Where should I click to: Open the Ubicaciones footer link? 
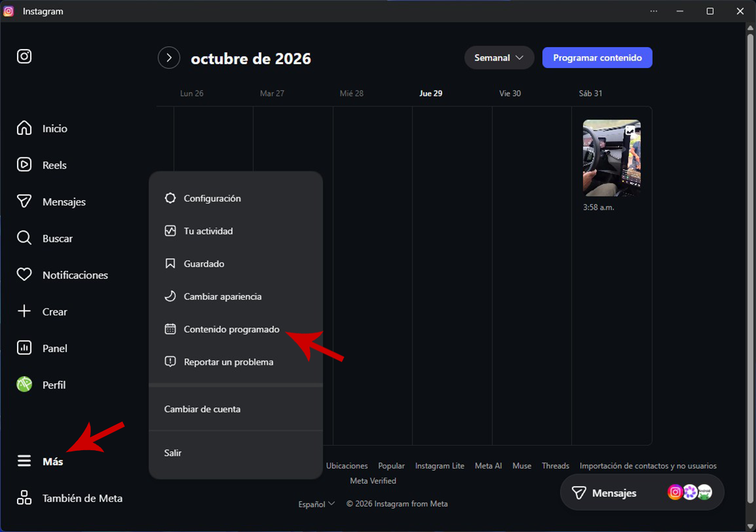tap(347, 466)
